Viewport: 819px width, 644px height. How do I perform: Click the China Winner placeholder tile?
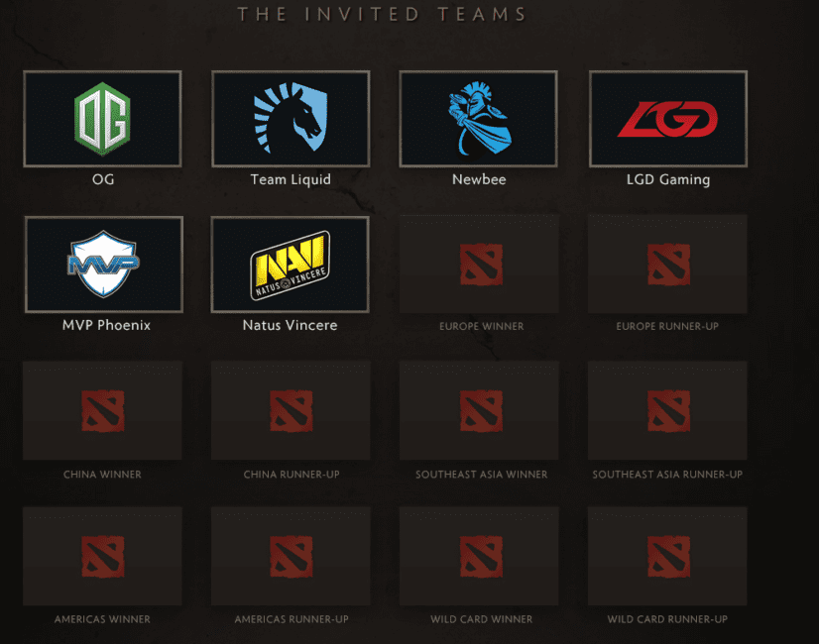pos(102,411)
